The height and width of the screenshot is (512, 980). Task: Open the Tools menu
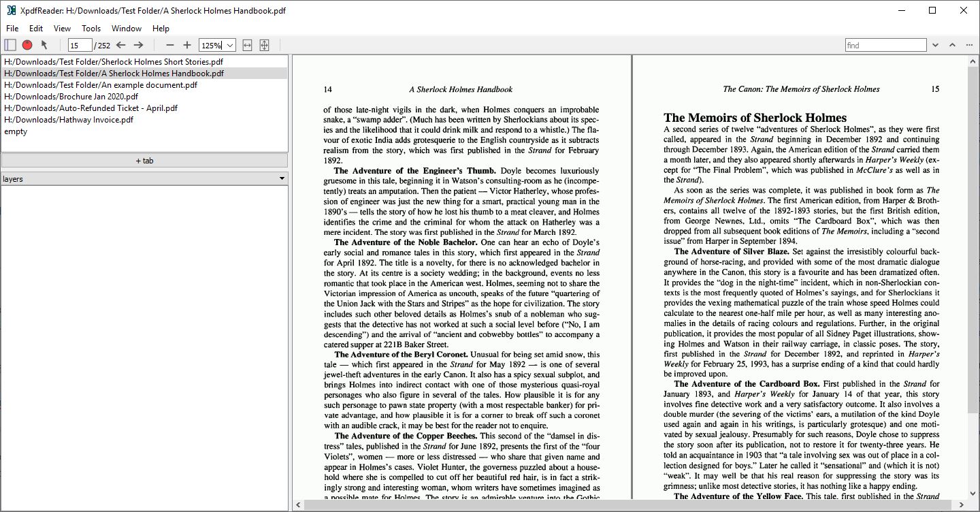click(x=91, y=29)
